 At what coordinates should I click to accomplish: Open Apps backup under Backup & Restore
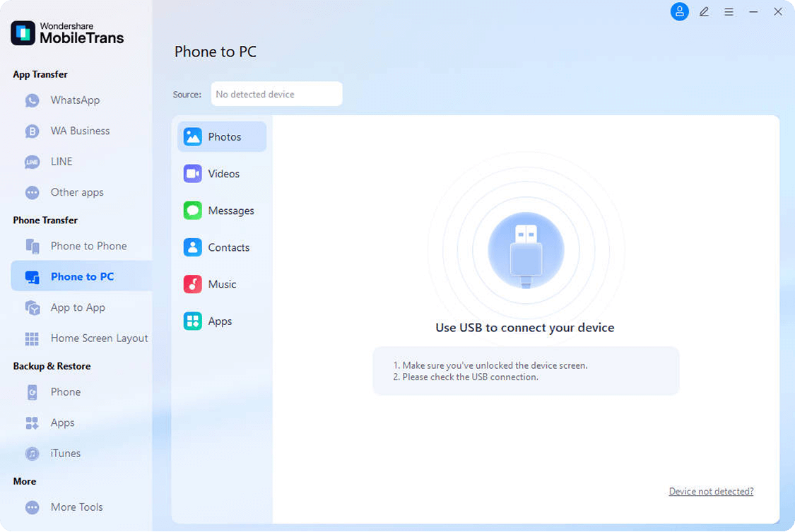click(62, 422)
